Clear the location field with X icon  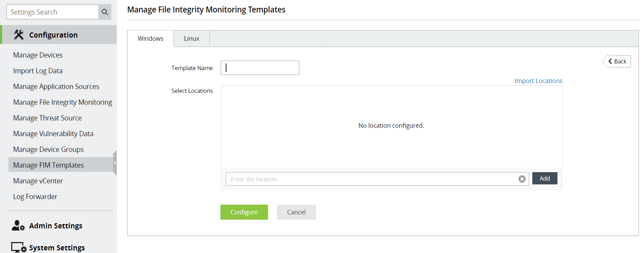522,179
